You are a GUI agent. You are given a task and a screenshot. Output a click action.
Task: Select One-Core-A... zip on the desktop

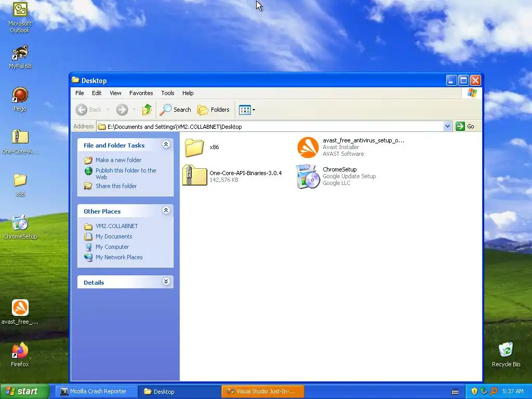(x=20, y=142)
